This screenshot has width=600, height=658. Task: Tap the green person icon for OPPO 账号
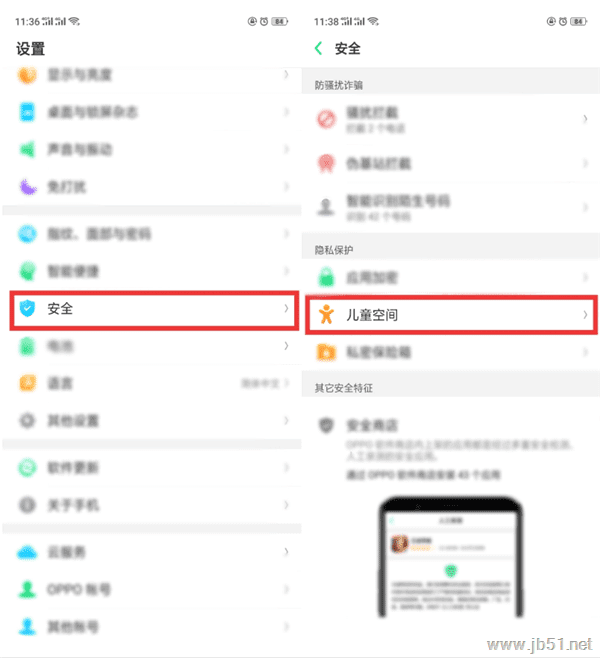pyautogui.click(x=27, y=589)
